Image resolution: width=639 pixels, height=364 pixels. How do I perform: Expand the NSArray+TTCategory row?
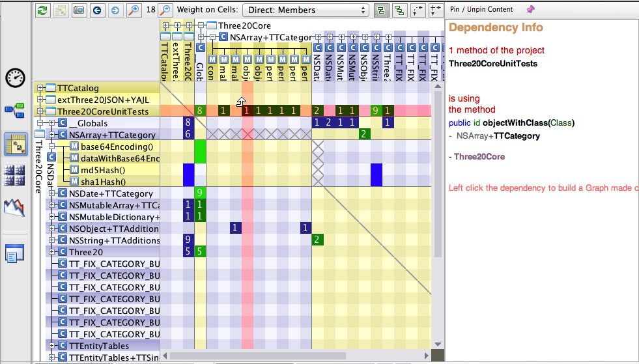pos(51,135)
